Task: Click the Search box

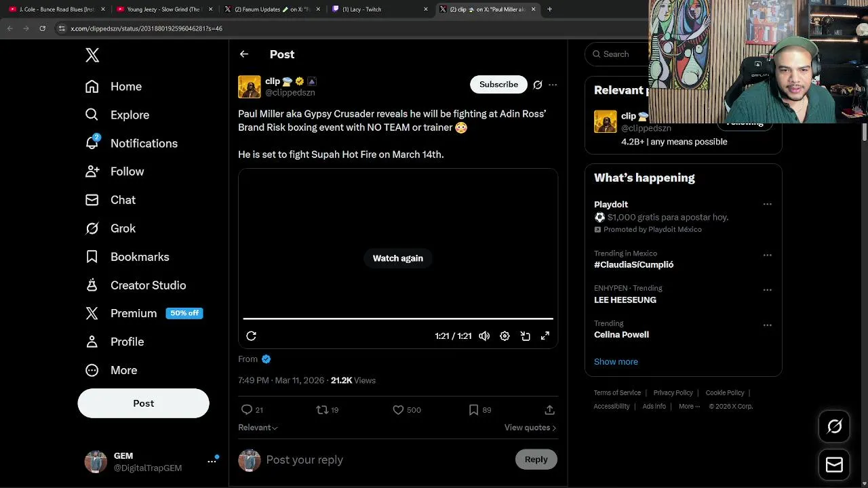Action: pos(617,54)
